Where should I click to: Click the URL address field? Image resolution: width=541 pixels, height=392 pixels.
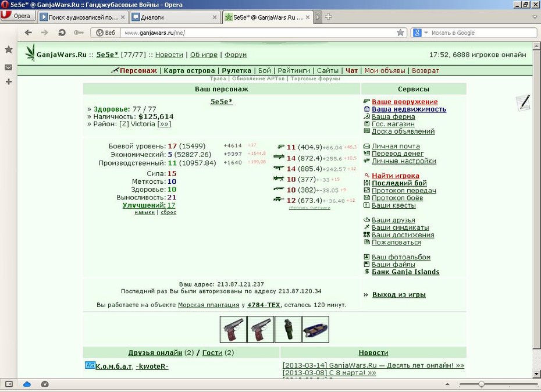pyautogui.click(x=259, y=33)
